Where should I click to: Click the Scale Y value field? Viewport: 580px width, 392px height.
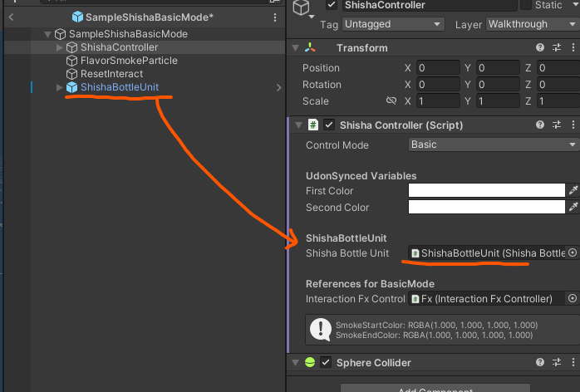click(498, 101)
